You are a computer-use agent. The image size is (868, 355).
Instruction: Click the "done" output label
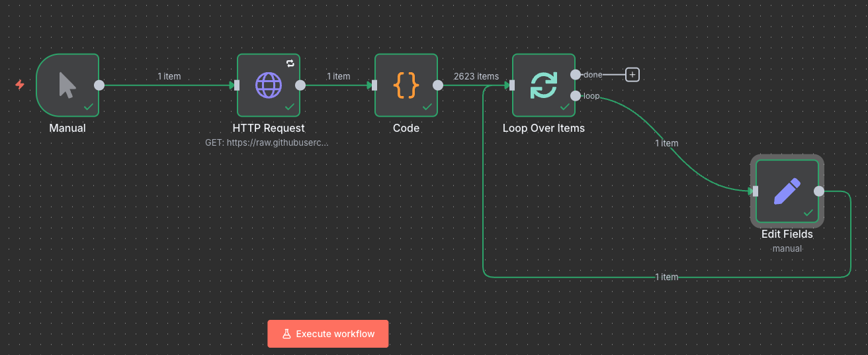[x=593, y=75]
